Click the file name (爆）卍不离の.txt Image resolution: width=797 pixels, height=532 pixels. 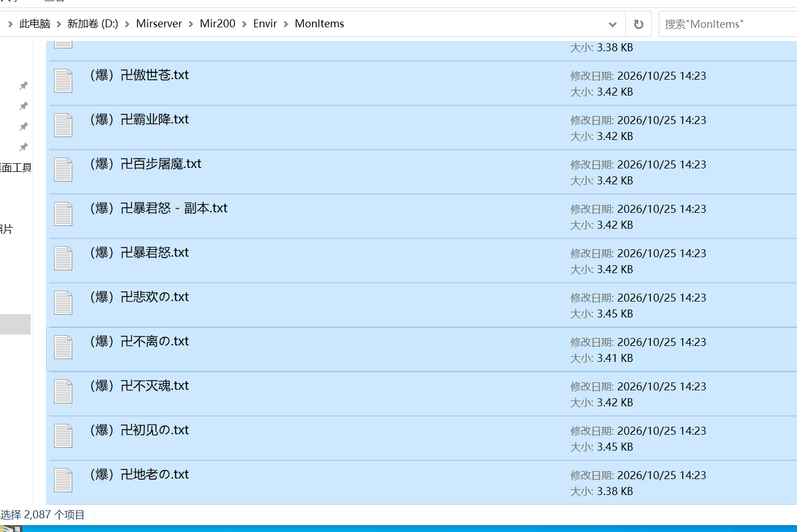tap(139, 341)
